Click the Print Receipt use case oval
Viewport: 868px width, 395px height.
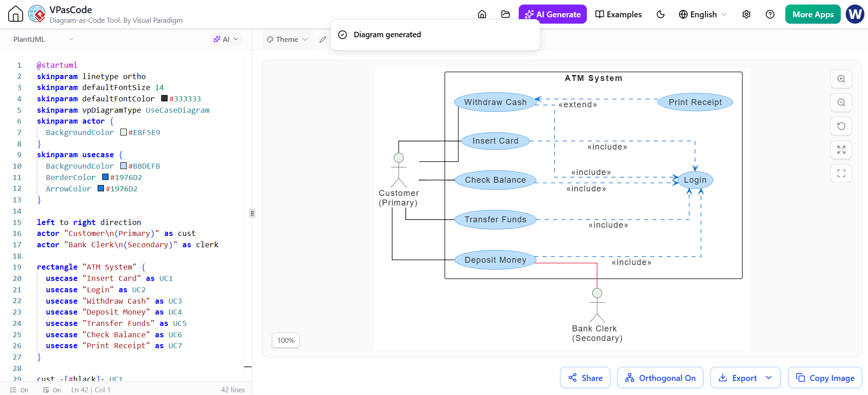(695, 102)
